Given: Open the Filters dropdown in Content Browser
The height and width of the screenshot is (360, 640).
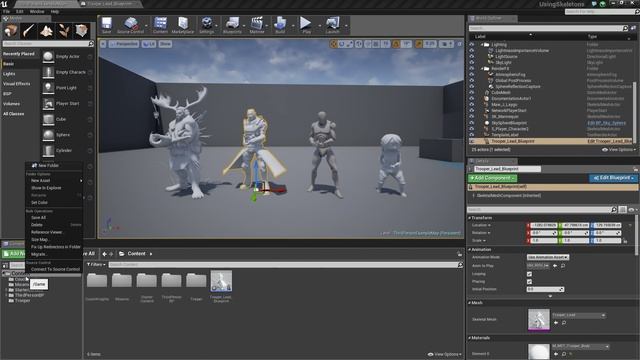Looking at the screenshot, I should pyautogui.click(x=96, y=264).
